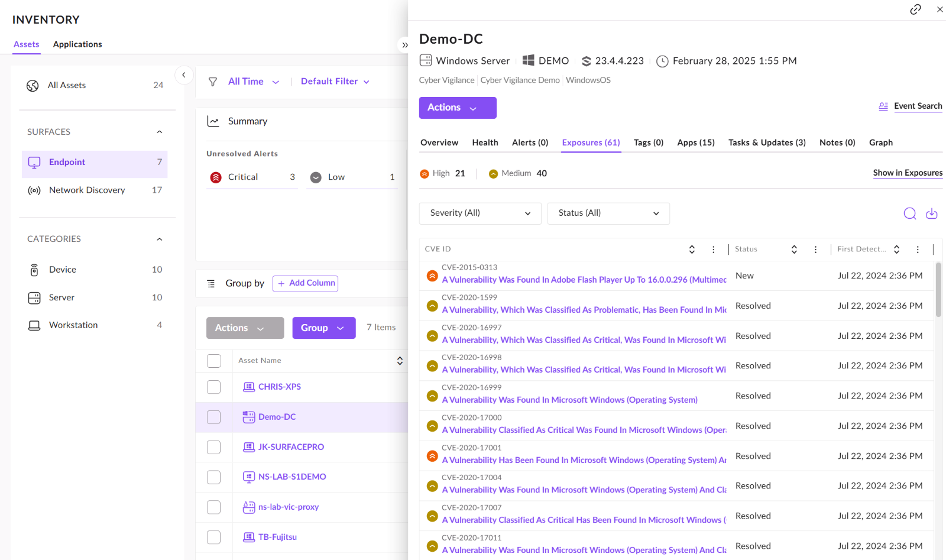Toggle the select-all assets checkbox
The image size is (946, 560).
click(x=214, y=361)
